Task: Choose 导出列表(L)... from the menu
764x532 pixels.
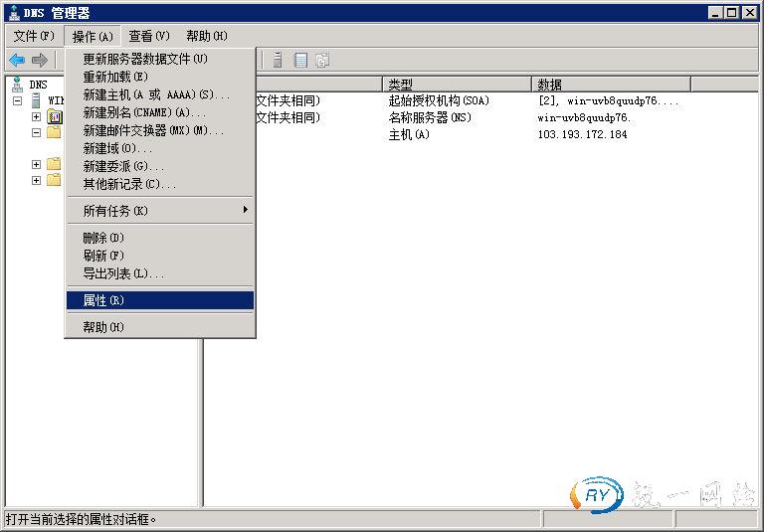Action: point(160,273)
